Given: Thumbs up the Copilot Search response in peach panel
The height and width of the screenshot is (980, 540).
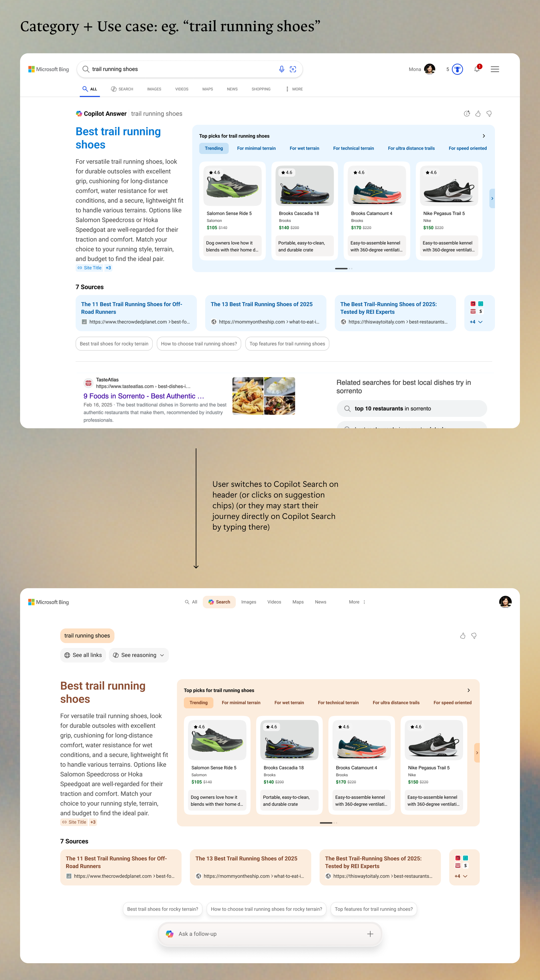Looking at the screenshot, I should [463, 635].
